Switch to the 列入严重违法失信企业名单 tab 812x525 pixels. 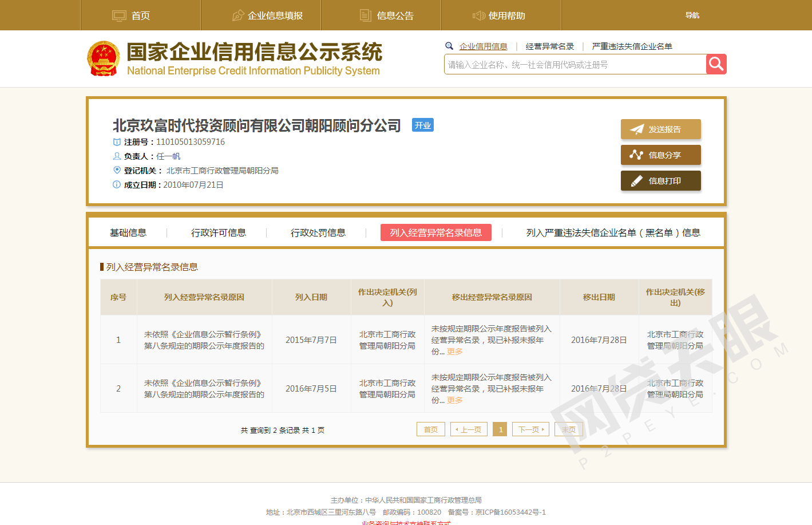click(x=613, y=232)
